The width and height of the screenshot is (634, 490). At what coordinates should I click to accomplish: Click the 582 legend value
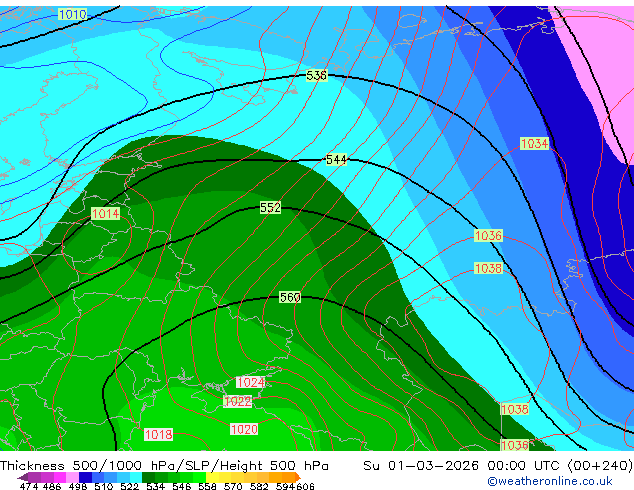(259, 486)
